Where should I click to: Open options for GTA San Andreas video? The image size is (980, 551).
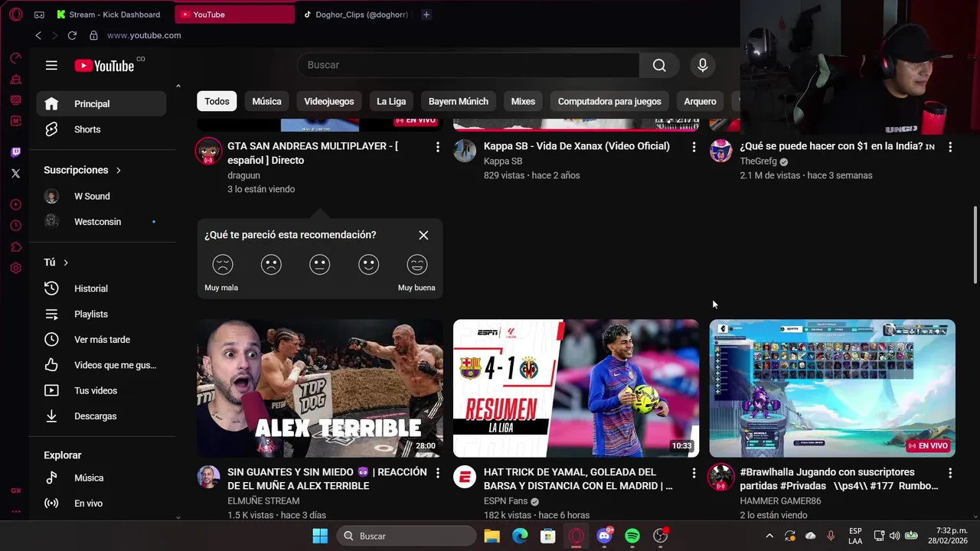coord(437,146)
